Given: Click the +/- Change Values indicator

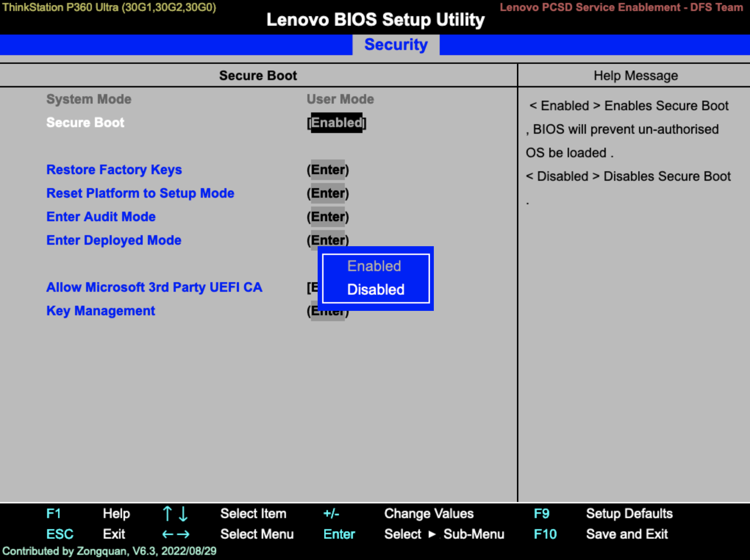Looking at the screenshot, I should (331, 513).
